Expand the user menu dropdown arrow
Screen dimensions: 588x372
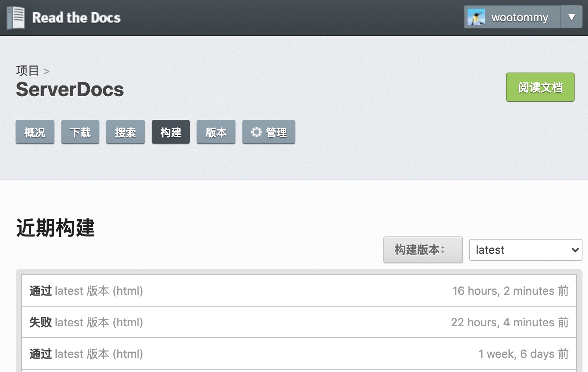pos(571,17)
